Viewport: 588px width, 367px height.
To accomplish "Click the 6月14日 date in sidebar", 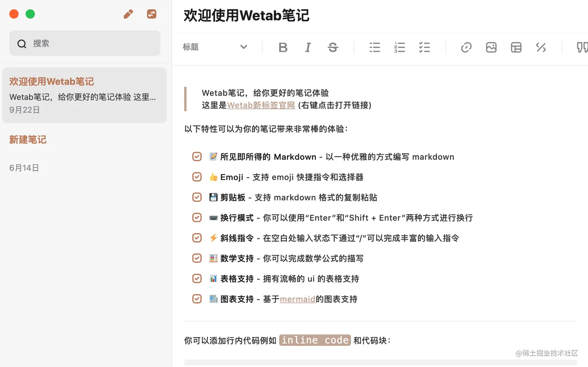I will tap(24, 168).
